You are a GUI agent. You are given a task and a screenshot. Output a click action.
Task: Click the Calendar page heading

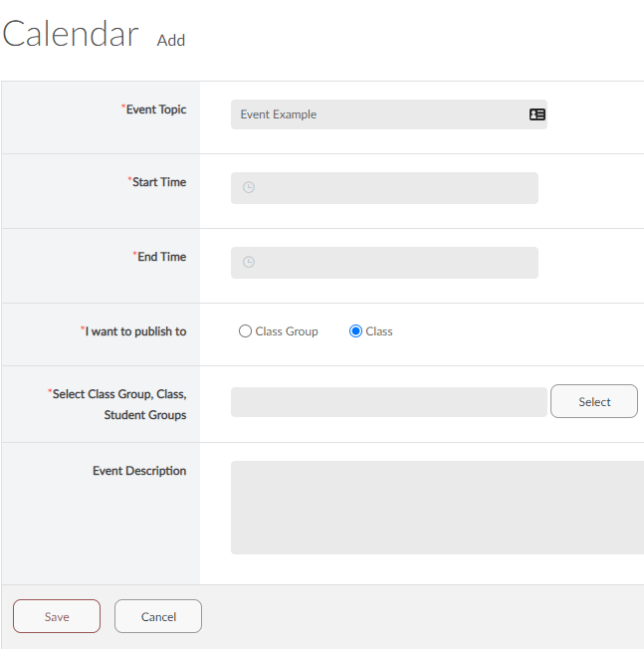71,34
